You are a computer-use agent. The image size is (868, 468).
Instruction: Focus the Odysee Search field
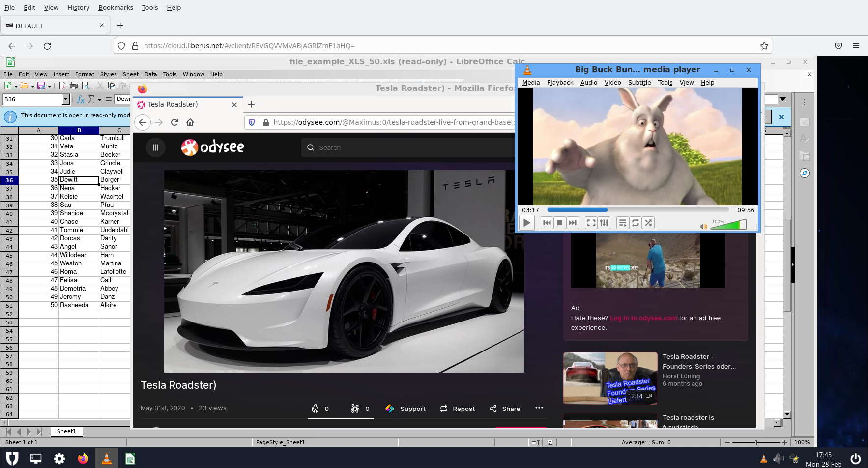408,147
